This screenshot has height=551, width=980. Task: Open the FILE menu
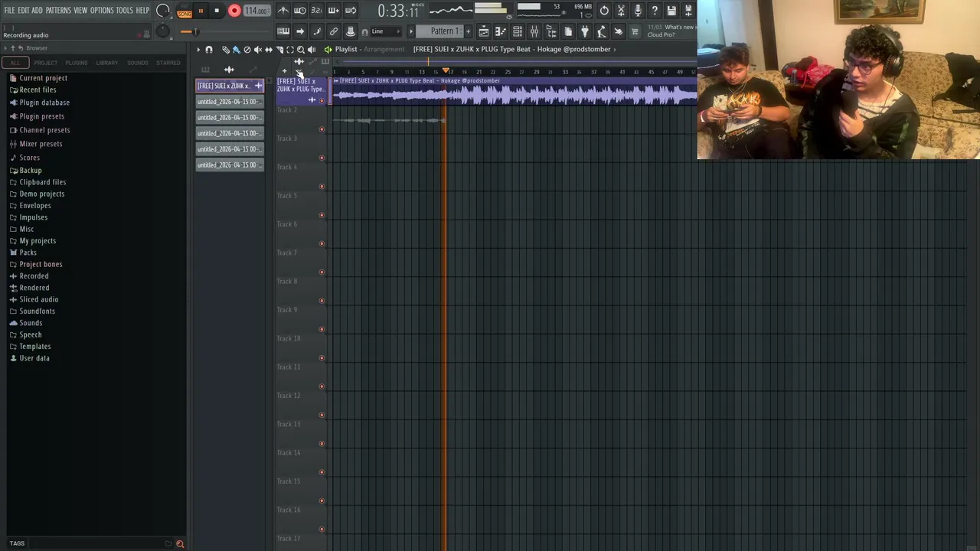[9, 11]
